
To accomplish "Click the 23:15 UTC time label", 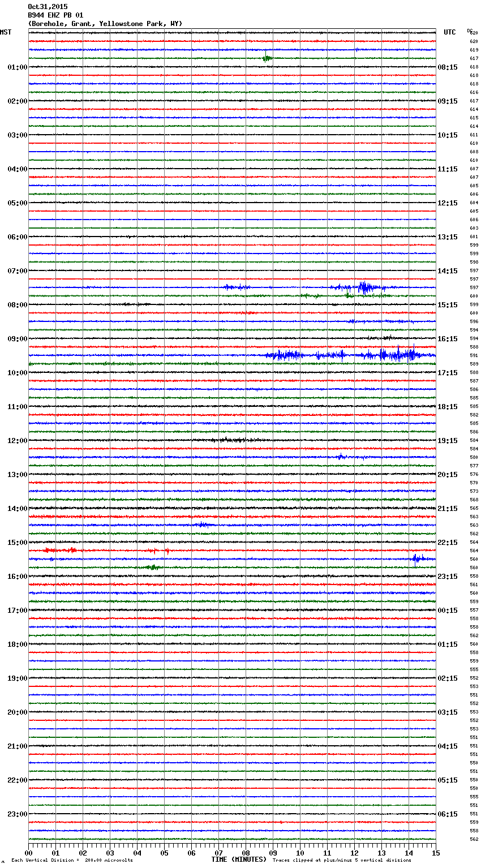I will [448, 577].
